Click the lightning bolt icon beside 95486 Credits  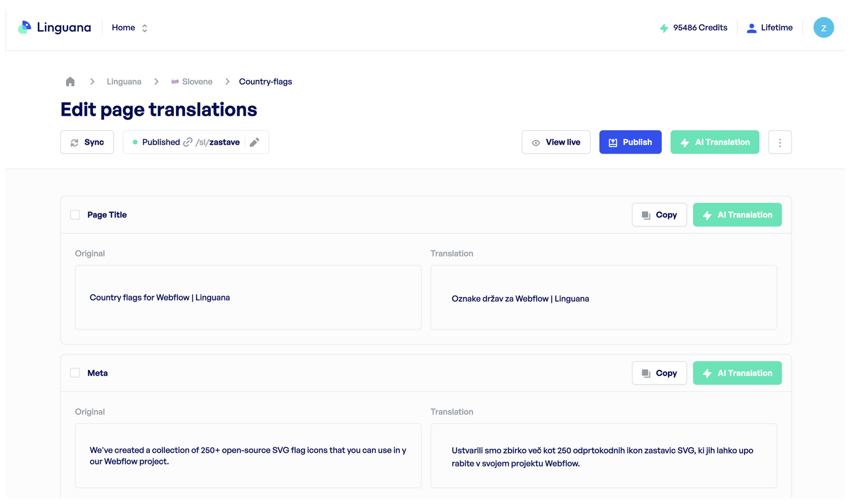click(x=663, y=28)
